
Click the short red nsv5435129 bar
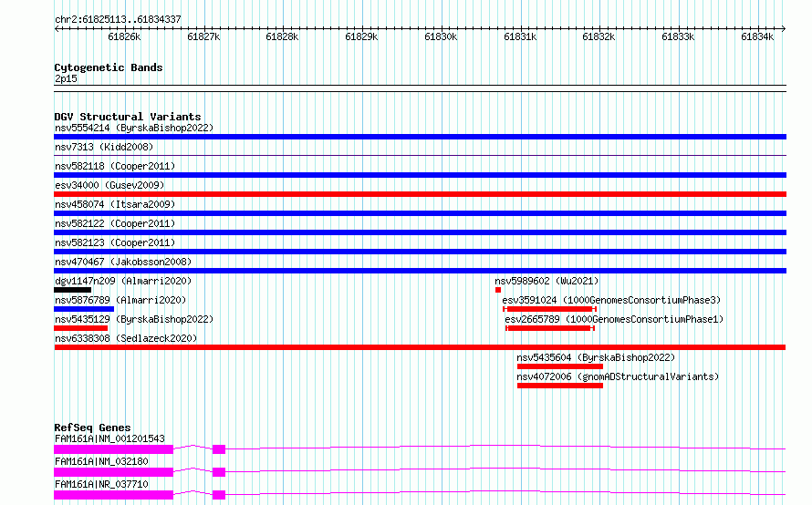[x=81, y=328]
